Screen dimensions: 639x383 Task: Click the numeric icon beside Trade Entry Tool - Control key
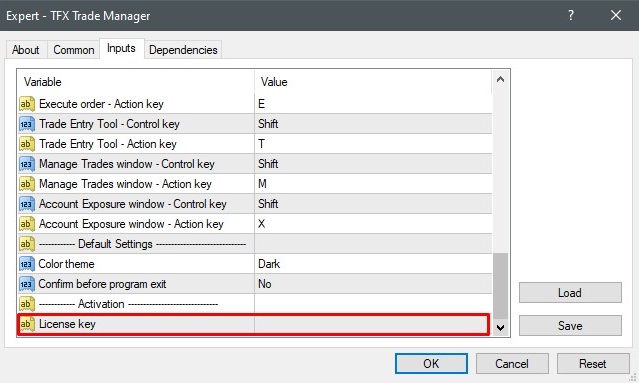(x=26, y=124)
